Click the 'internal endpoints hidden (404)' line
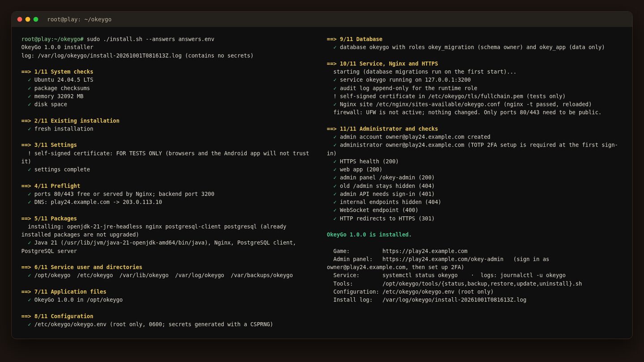The width and height of the screenshot is (644, 362). click(387, 202)
